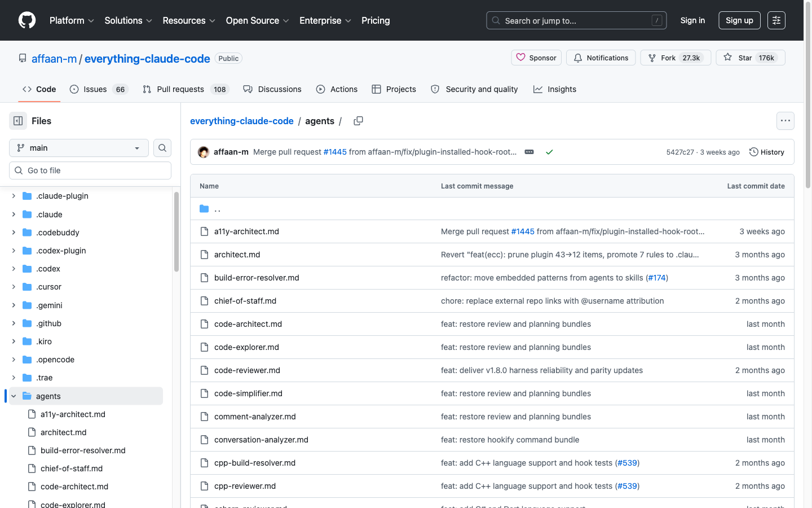Open chief-of-staff.md in sidebar tree

point(72,468)
